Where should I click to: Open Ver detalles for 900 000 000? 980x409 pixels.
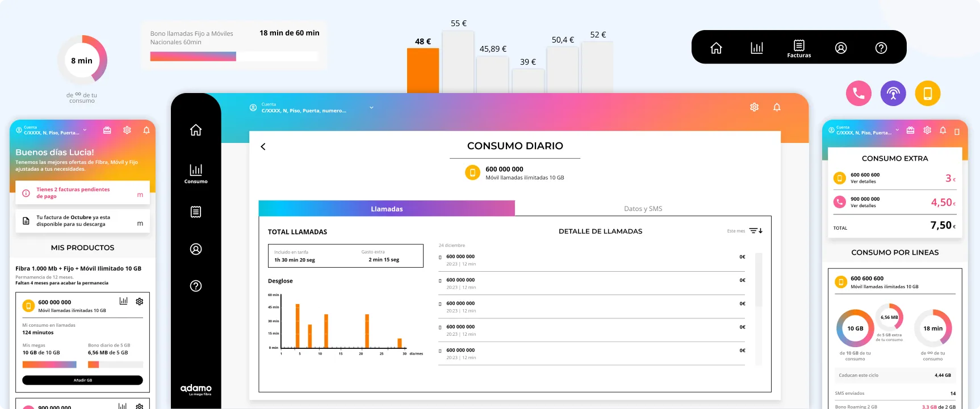click(863, 206)
